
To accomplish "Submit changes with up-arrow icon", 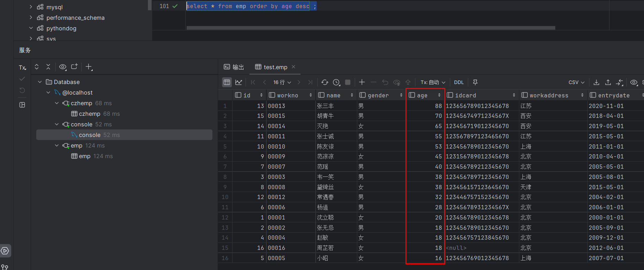I will pos(408,82).
